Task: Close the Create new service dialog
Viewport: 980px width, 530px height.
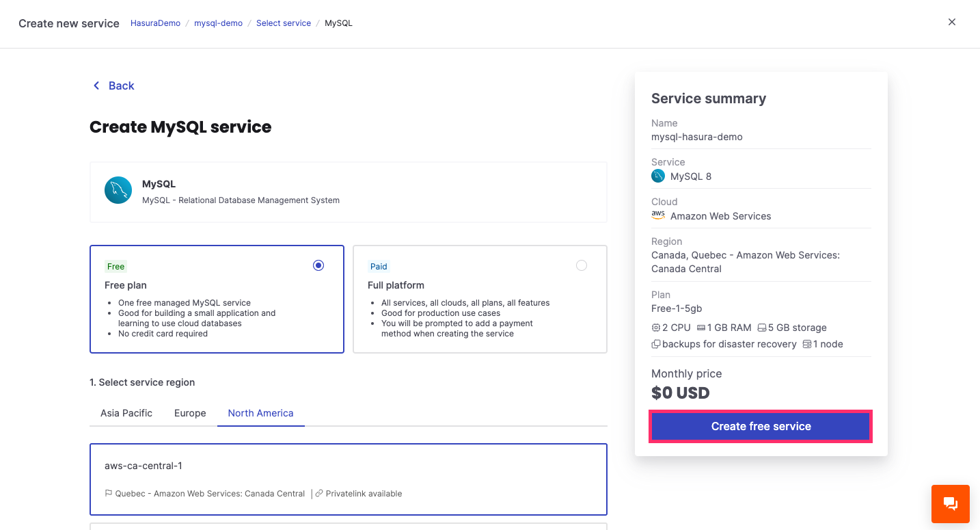Action: pyautogui.click(x=951, y=22)
